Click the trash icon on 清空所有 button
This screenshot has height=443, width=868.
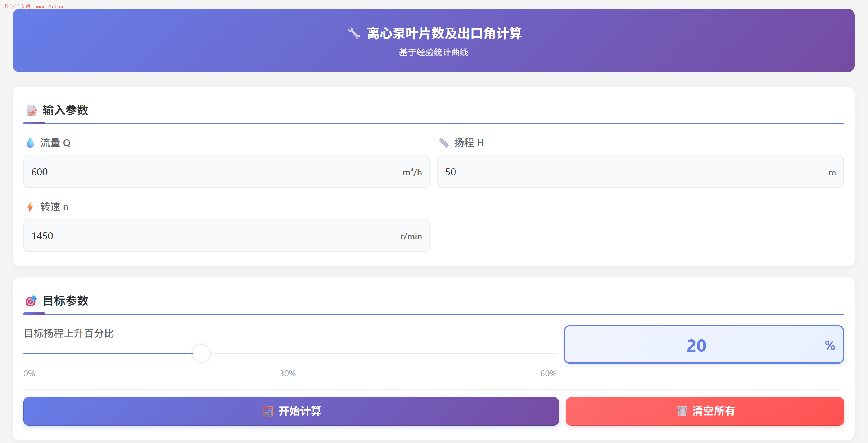tap(682, 411)
